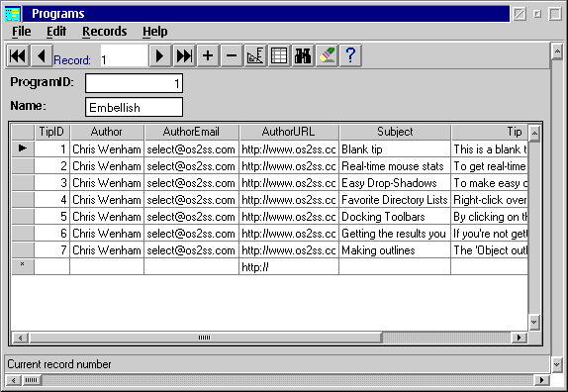Screen dimensions: 568x392
Task: Click the 'Real-time mouse stats' cell
Action: point(395,166)
